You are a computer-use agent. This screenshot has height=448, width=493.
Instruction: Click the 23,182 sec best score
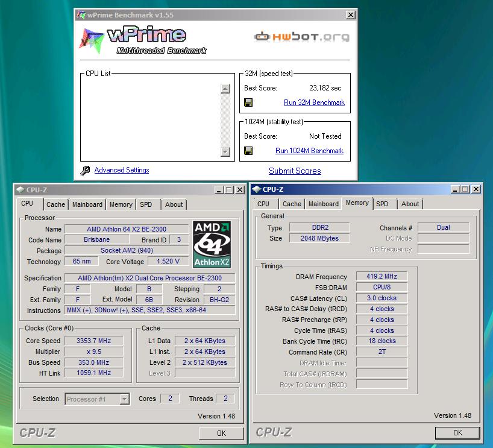click(325, 88)
